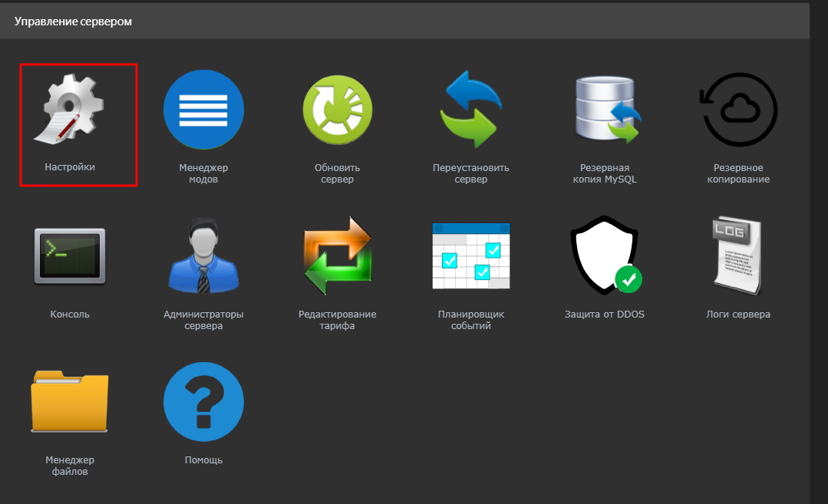828x504 pixels.
Task: Click the Переустановить сервер text label
Action: [470, 173]
